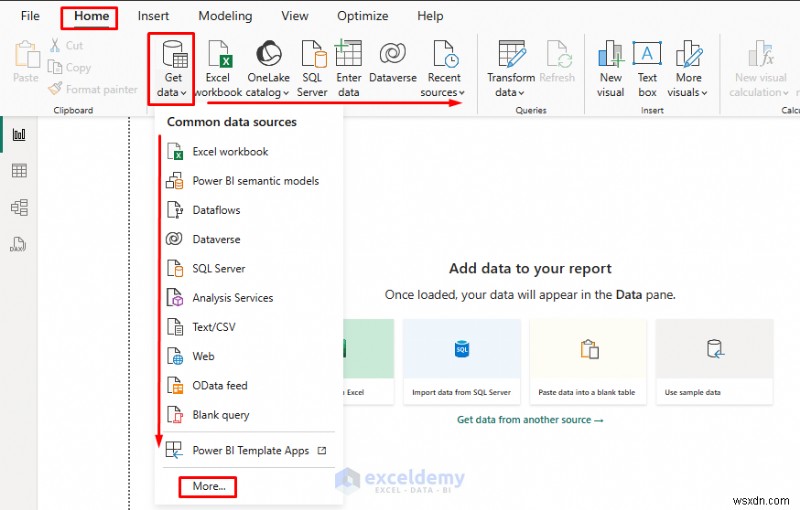Expand the Transform data dropdown arrow
The width and height of the screenshot is (800, 510).
(x=521, y=93)
